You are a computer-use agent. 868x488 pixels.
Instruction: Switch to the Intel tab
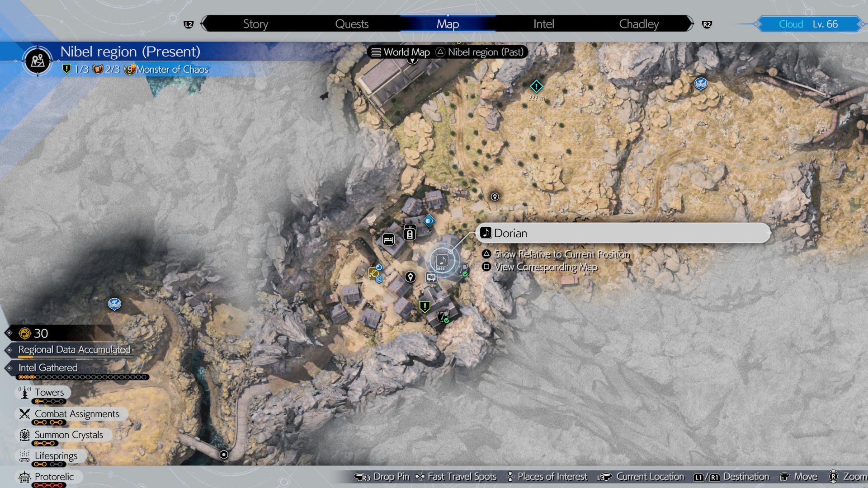(x=543, y=24)
